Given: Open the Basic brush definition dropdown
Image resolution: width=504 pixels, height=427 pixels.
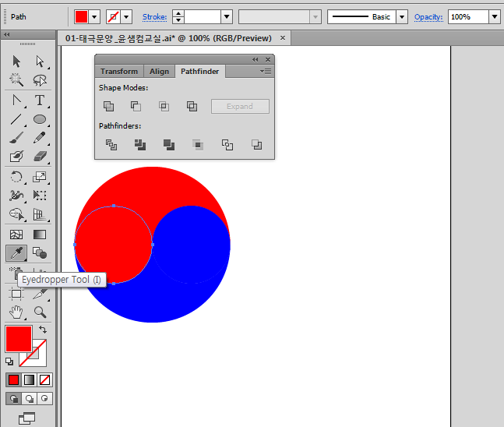Looking at the screenshot, I should 402,16.
